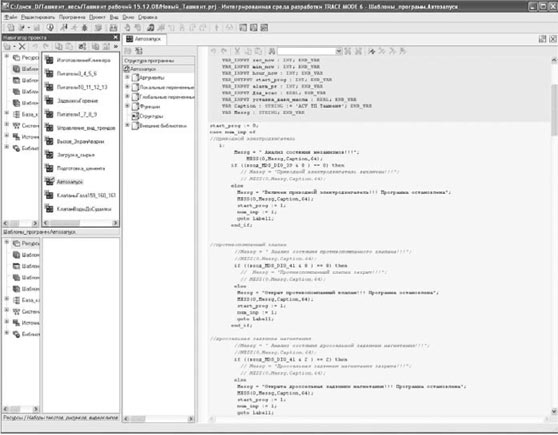The width and height of the screenshot is (558, 435).
Task: Click the leftmost of the three rightmost main-toolbar window icons
Action: 243,27
